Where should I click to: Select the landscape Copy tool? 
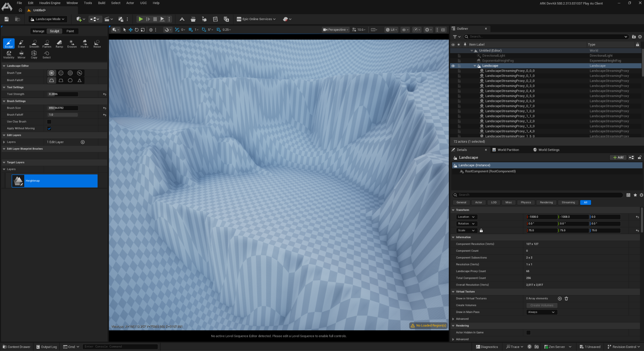[34, 55]
